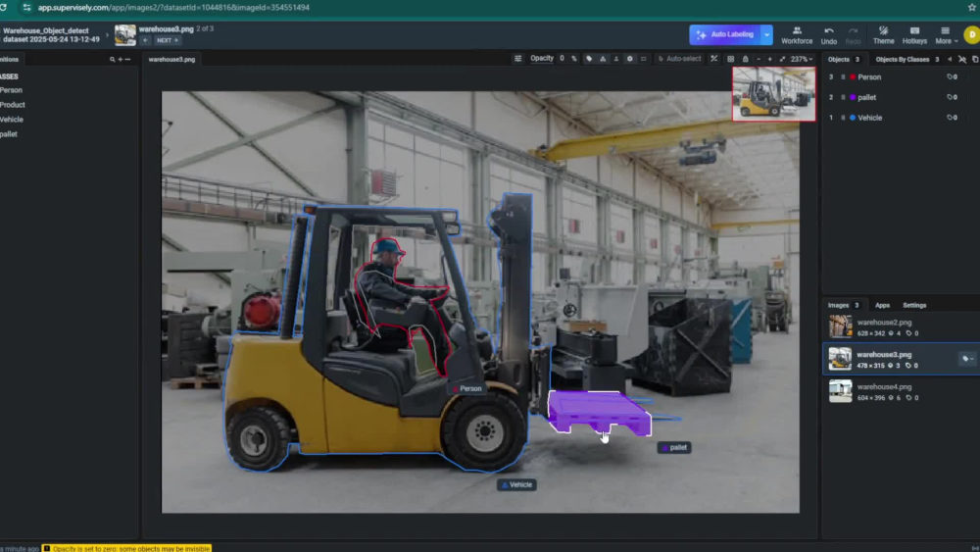Click the lock icon in canvas toolbar

click(x=745, y=59)
